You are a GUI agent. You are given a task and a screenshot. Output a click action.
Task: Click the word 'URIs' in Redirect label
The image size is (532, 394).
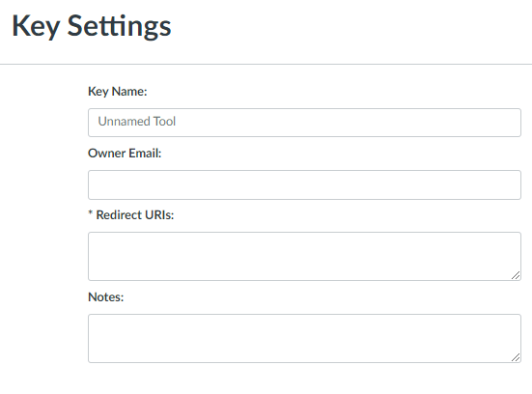pyautogui.click(x=159, y=214)
